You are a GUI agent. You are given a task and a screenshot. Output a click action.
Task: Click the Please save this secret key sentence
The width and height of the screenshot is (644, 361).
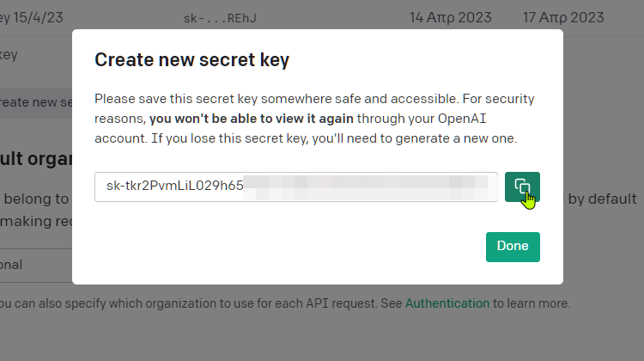(276, 99)
